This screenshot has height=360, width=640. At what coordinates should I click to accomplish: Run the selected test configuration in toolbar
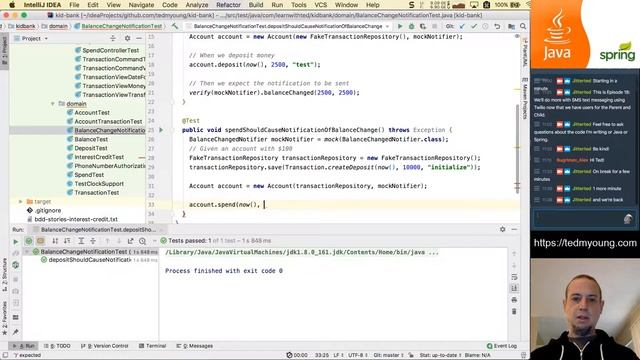[400, 26]
